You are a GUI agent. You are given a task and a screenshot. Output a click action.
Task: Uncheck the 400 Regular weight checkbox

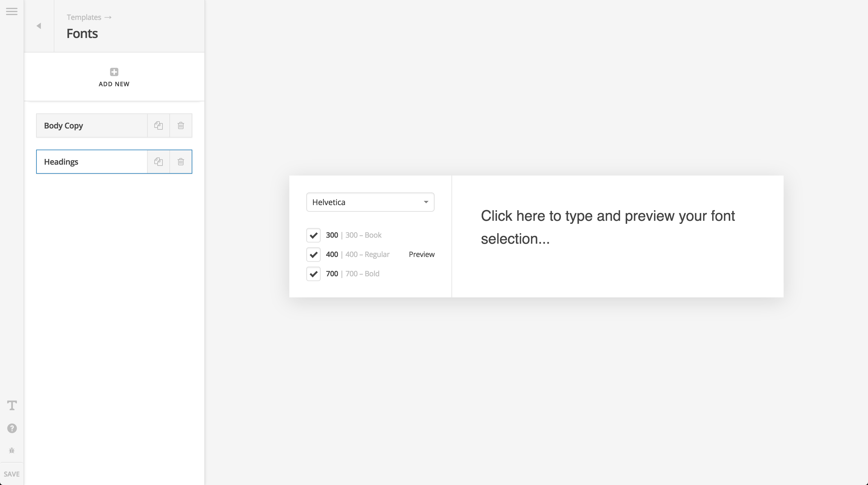click(x=313, y=254)
